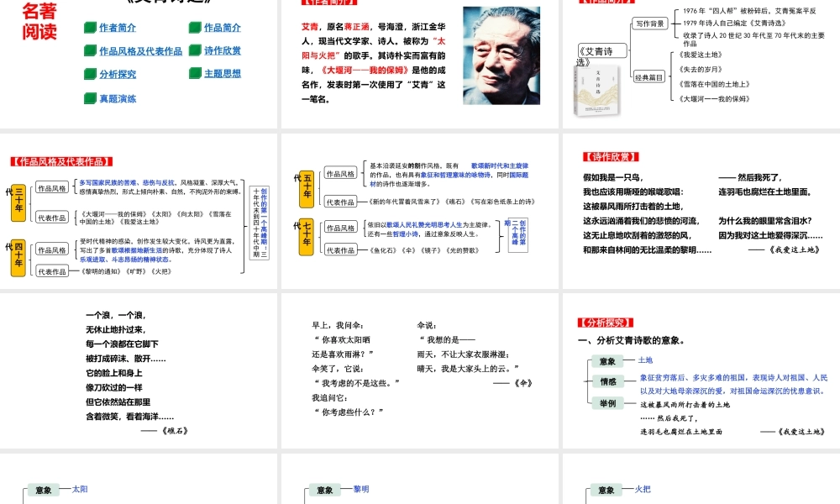Image resolution: width=840 pixels, height=504 pixels.
Task: Open the 作品风格及代表作品 link
Action: pos(141,51)
